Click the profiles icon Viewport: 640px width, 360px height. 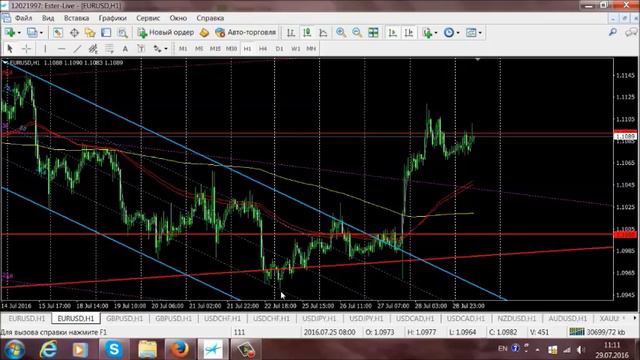click(x=32, y=33)
